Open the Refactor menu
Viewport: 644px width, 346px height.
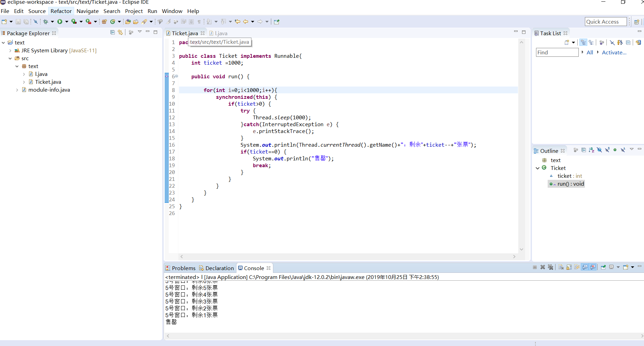pyautogui.click(x=61, y=11)
